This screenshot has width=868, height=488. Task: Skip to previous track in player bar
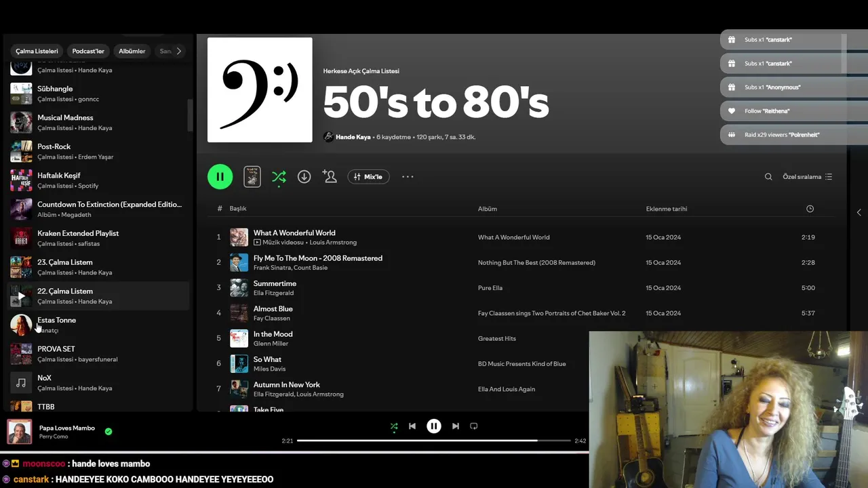coord(412,426)
